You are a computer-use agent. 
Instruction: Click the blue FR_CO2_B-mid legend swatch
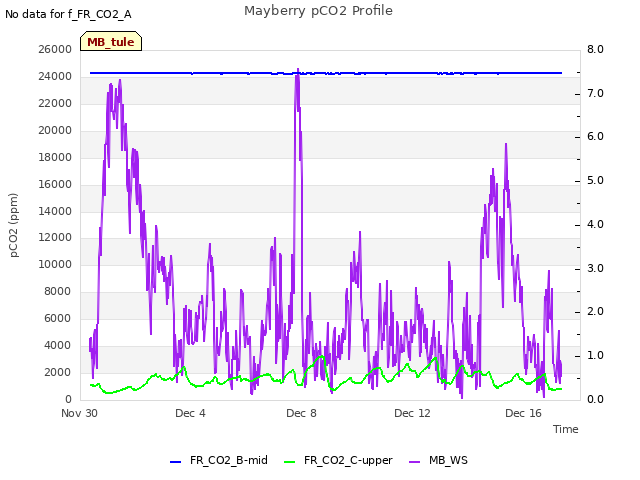click(x=176, y=462)
